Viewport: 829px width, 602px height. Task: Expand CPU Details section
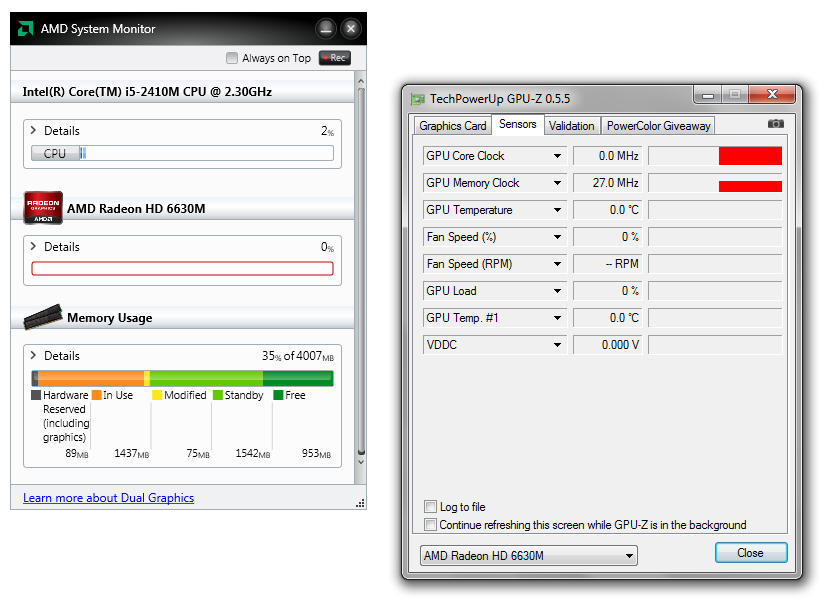coord(33,130)
